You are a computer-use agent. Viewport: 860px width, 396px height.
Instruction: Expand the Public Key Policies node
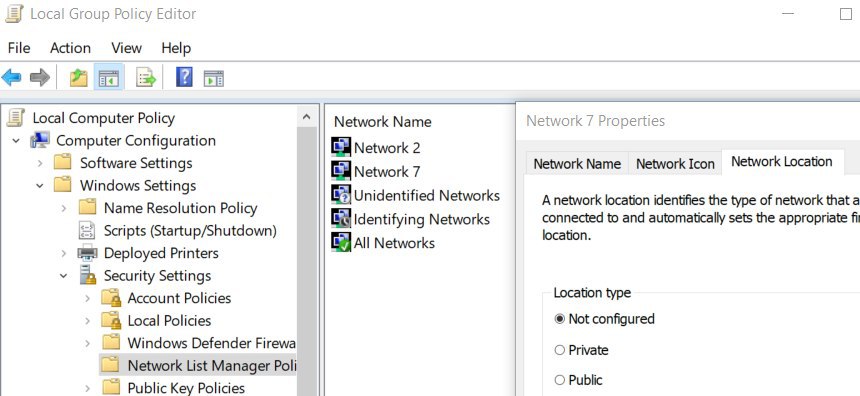[x=87, y=388]
